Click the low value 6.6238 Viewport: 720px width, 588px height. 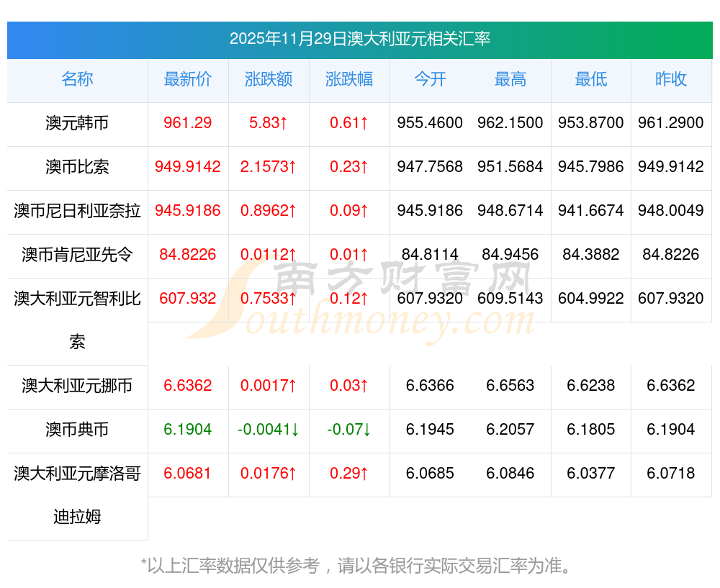coord(591,386)
